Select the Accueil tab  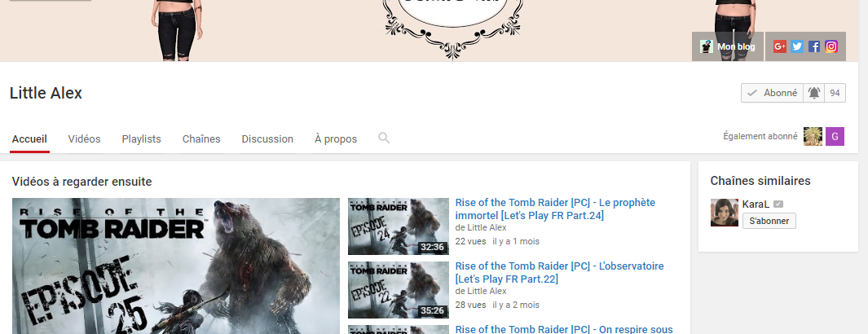29,138
